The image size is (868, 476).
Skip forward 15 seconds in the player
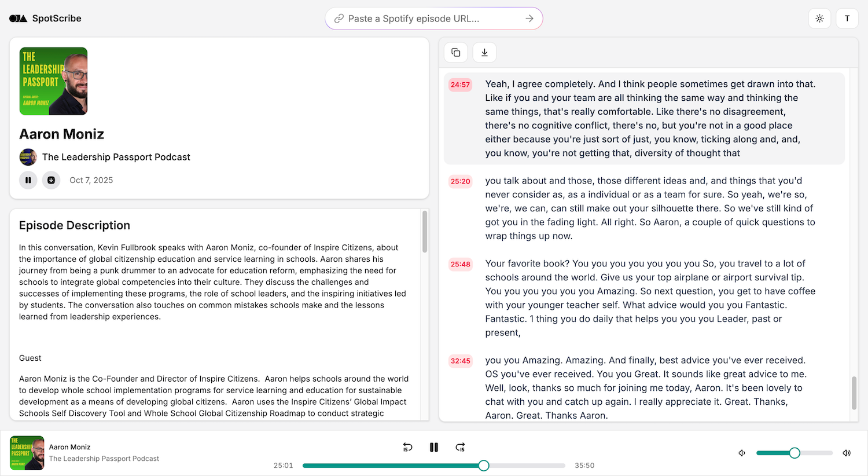[x=460, y=447]
